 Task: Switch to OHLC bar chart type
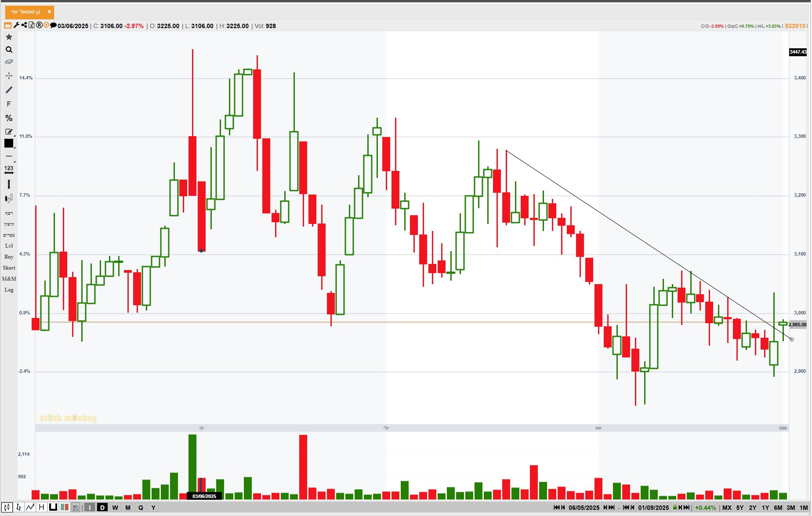click(18, 508)
